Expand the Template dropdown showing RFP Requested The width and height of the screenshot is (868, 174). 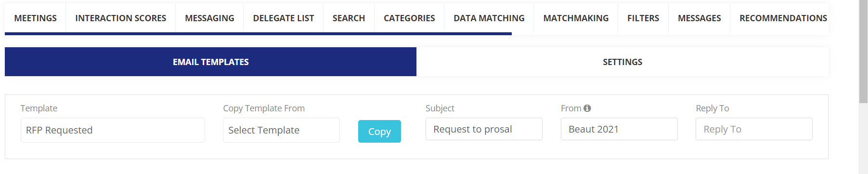pyautogui.click(x=113, y=130)
